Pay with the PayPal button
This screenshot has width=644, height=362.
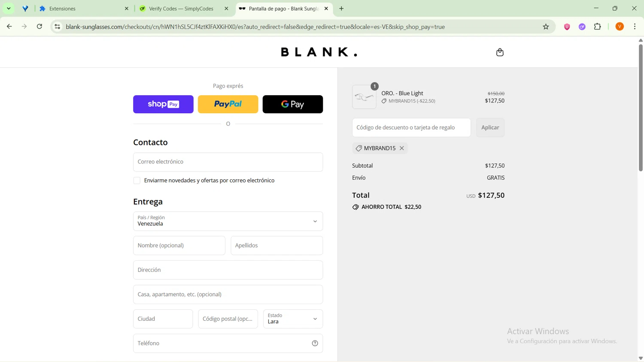pyautogui.click(x=228, y=104)
